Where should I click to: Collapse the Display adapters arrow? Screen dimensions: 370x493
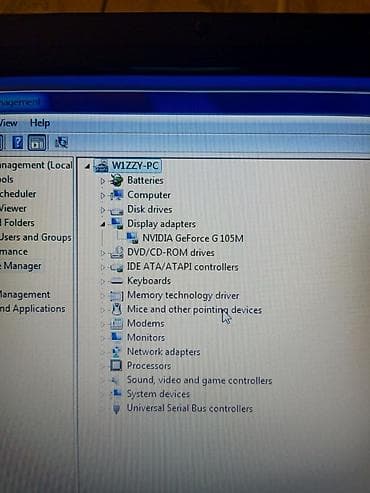point(103,225)
